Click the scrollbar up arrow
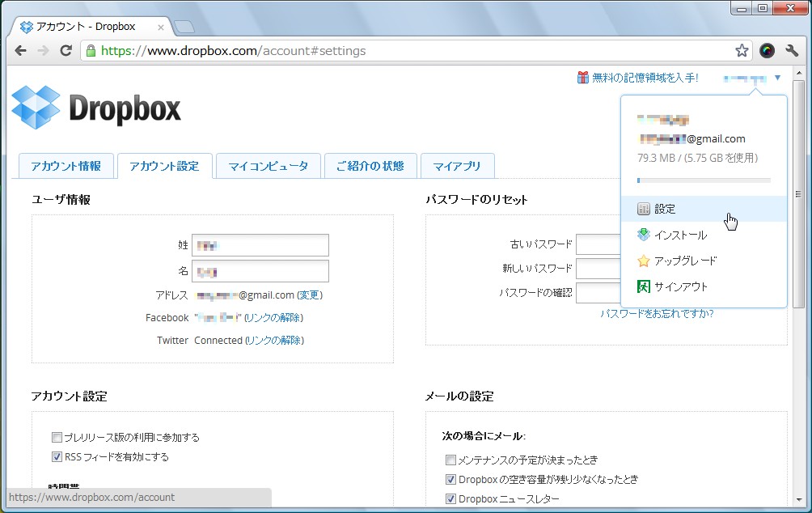The height and width of the screenshot is (513, 812). click(x=798, y=71)
